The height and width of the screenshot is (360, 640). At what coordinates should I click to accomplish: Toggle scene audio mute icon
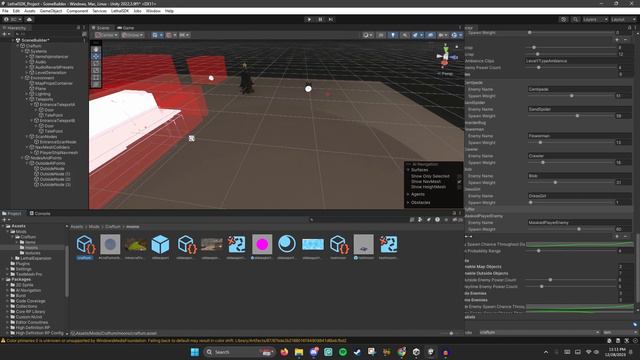pos(404,35)
